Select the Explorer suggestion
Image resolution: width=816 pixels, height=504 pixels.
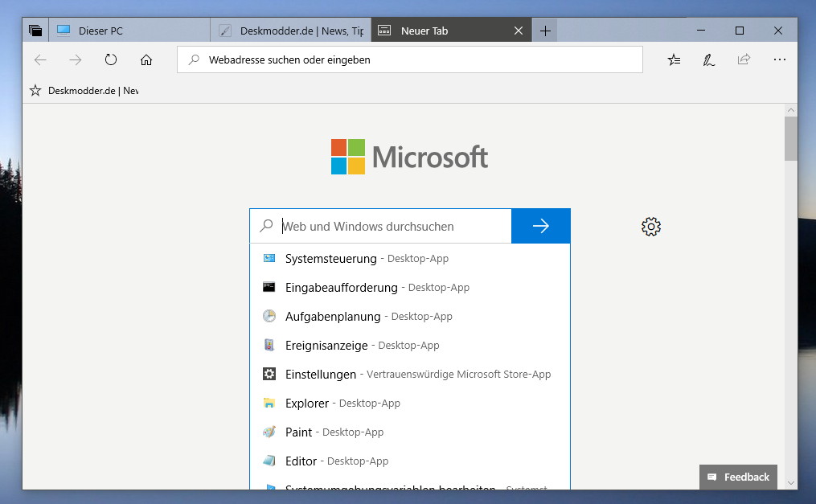410,403
